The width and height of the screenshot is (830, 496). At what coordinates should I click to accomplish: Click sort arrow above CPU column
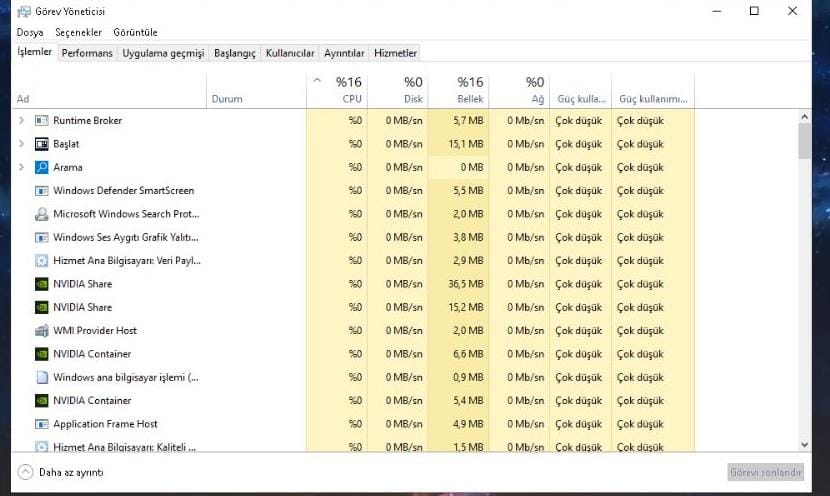(x=317, y=80)
